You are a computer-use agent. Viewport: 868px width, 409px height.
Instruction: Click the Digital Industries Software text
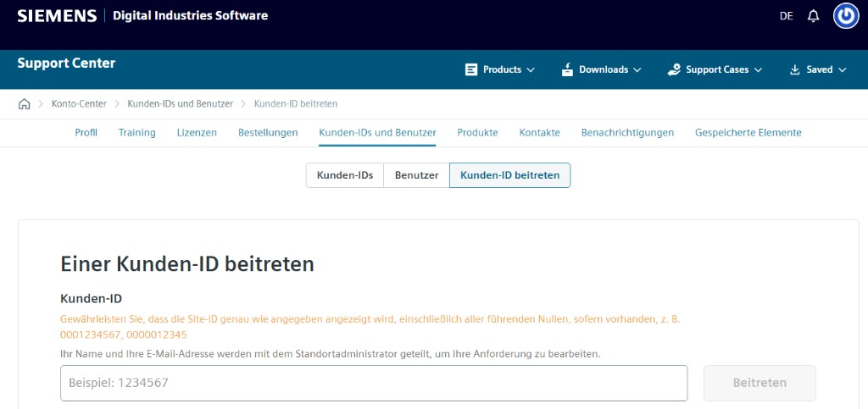pos(191,16)
